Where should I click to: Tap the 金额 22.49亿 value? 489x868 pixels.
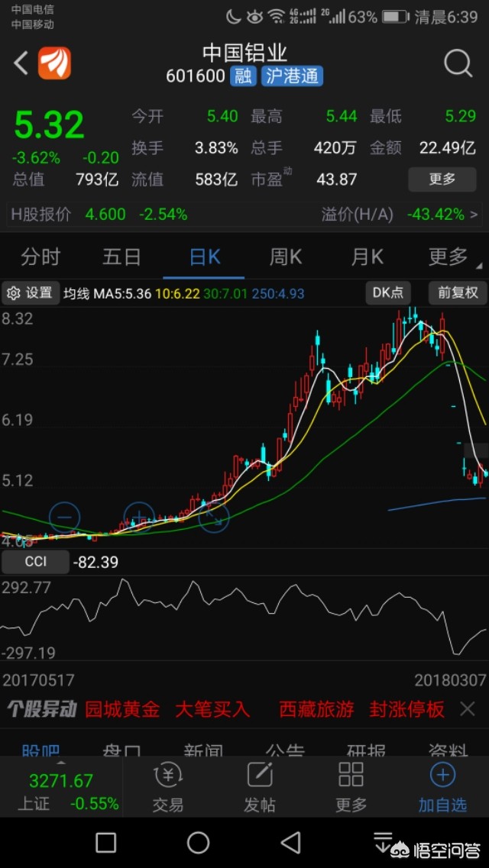(x=446, y=148)
